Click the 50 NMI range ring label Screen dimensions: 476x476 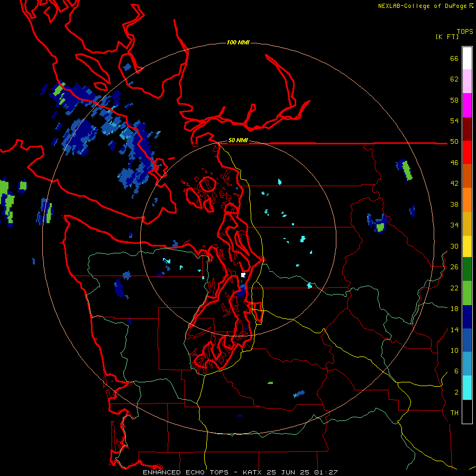pos(238,140)
